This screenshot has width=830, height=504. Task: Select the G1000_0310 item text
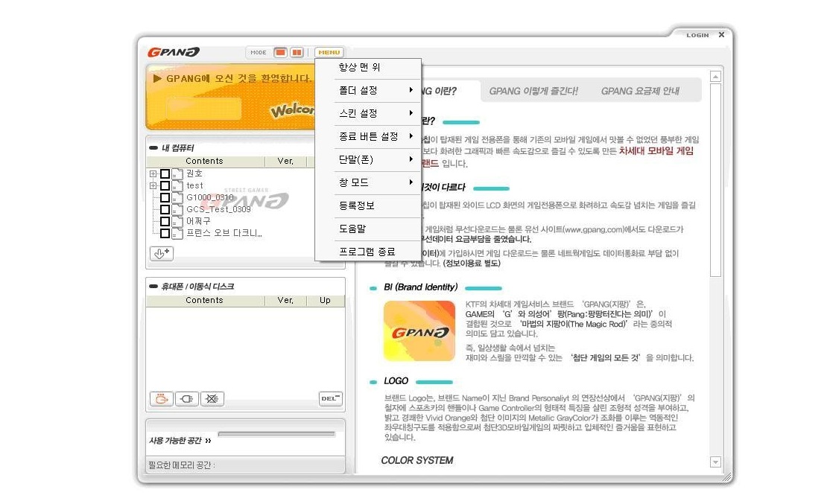coord(210,198)
